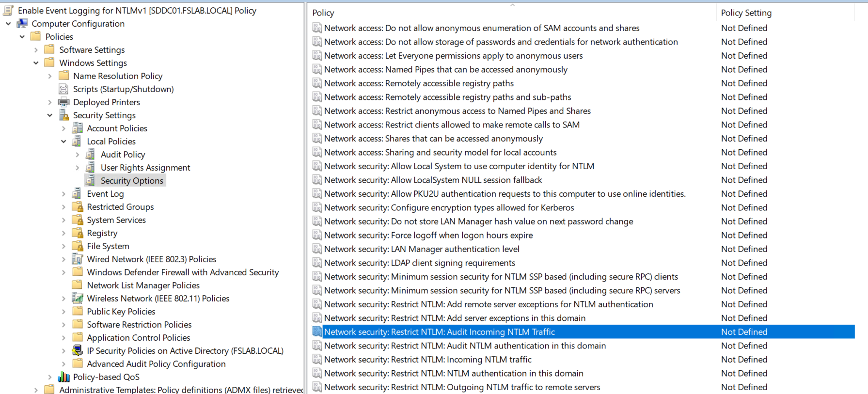Select 'Allow PKU2U authentication requests' policy
The width and height of the screenshot is (868, 394).
505,193
